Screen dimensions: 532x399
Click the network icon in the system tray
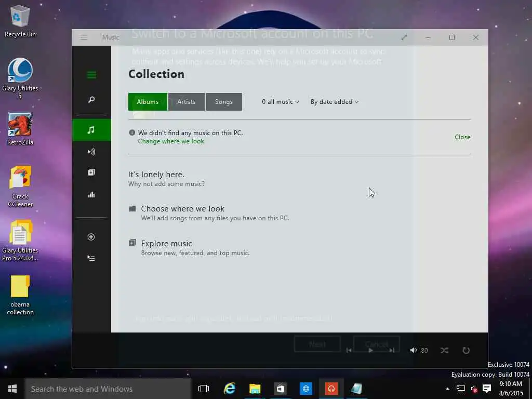click(x=460, y=389)
